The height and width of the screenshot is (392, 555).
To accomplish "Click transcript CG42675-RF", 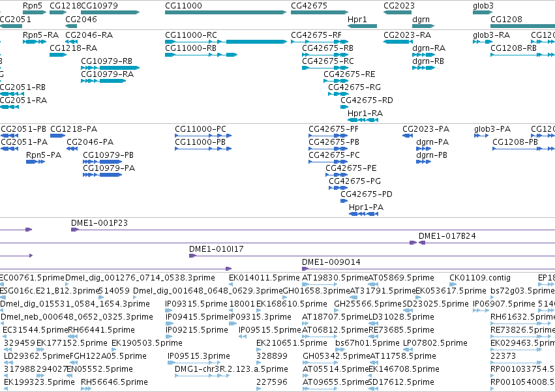I will click(x=320, y=42).
